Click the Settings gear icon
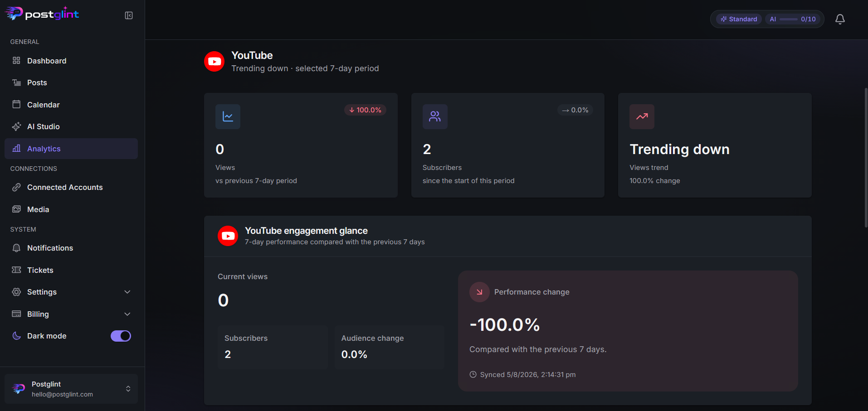Viewport: 868px width, 411px height. click(x=16, y=292)
